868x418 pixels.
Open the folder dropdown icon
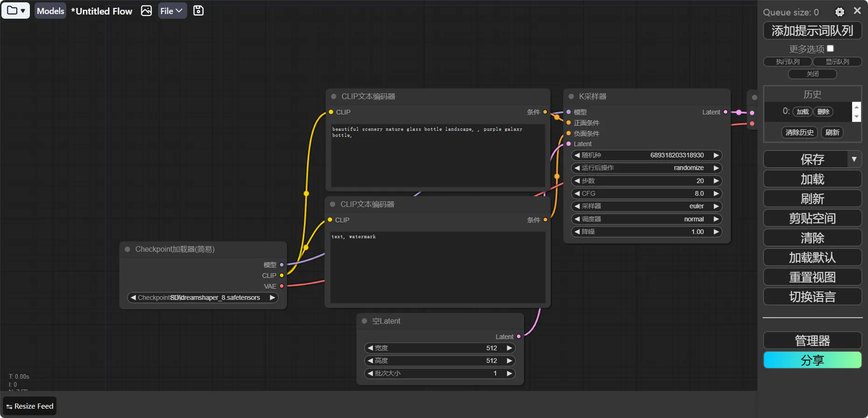(x=15, y=11)
